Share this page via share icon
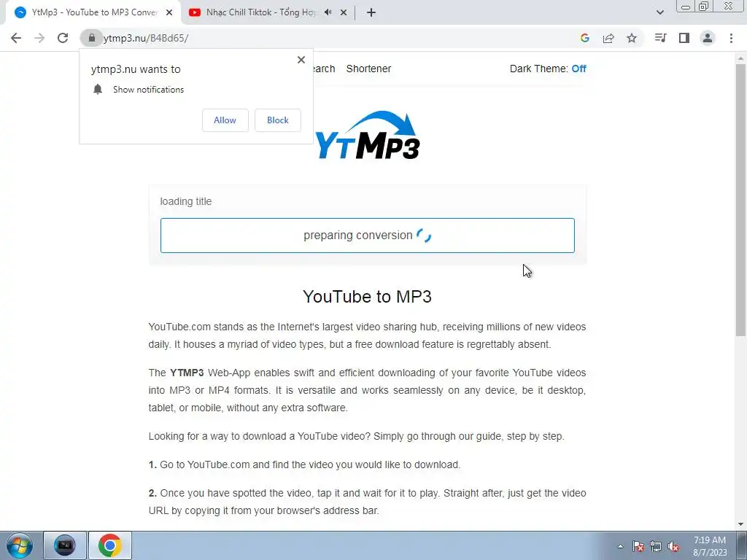Viewport: 747px width, 560px height. tap(608, 38)
